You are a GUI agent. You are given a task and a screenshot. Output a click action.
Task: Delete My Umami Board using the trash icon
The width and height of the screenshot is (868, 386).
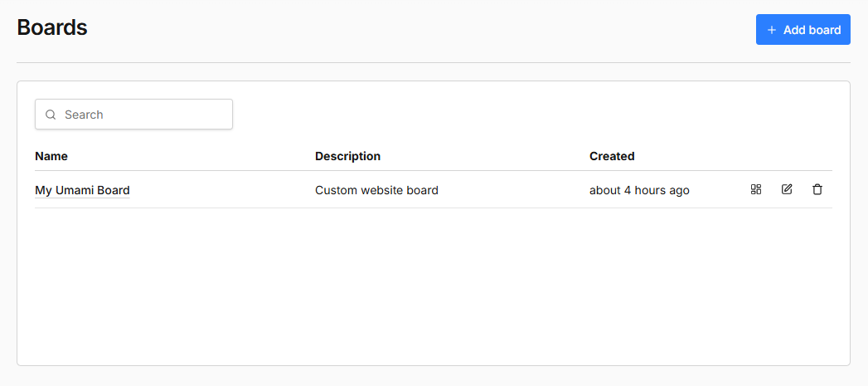[x=817, y=189]
